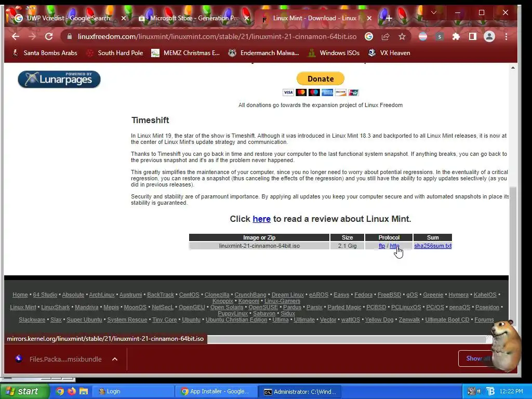
Task: Open Windows ISOs bookmark folder
Action: [x=334, y=53]
